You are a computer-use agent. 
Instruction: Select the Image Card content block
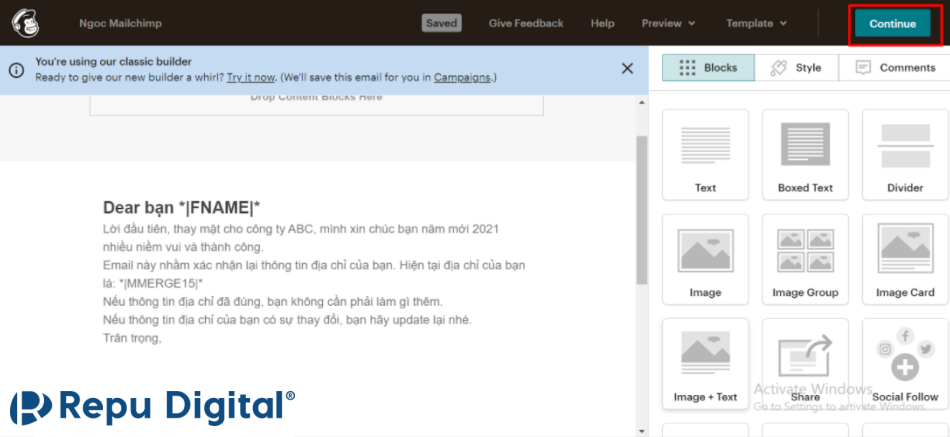tap(905, 259)
